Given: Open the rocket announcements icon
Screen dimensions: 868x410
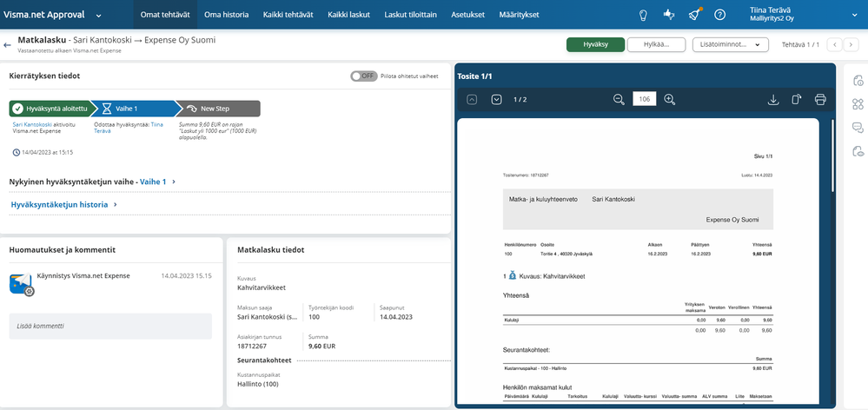Looking at the screenshot, I should pos(694,15).
